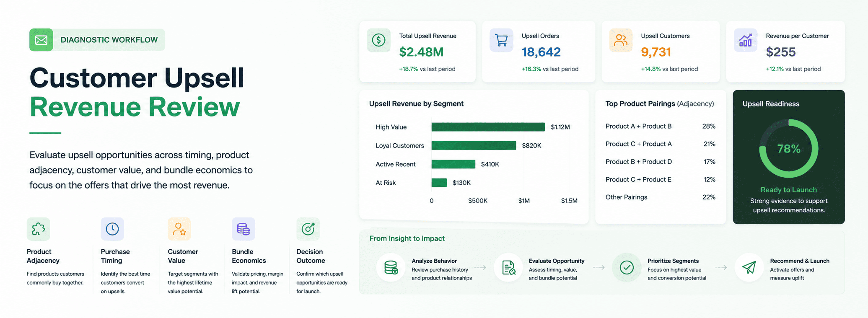Click the $255 revenue per customer value

(x=780, y=52)
